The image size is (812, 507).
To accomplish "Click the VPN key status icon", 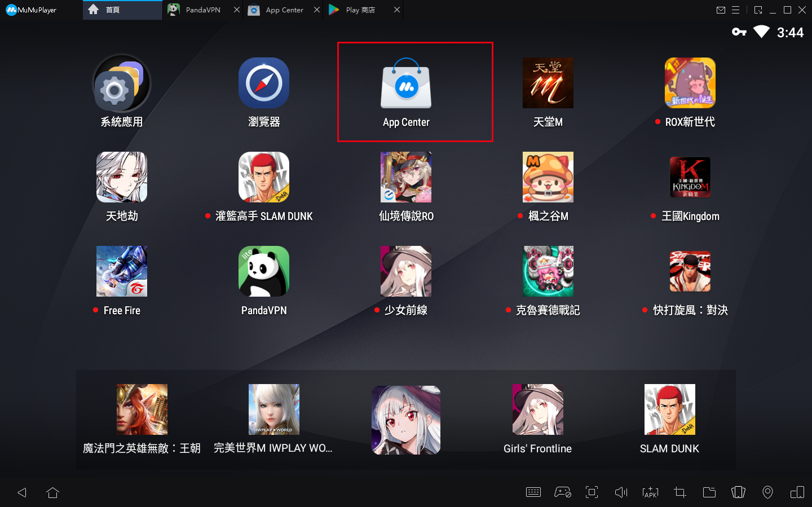I will pyautogui.click(x=739, y=32).
